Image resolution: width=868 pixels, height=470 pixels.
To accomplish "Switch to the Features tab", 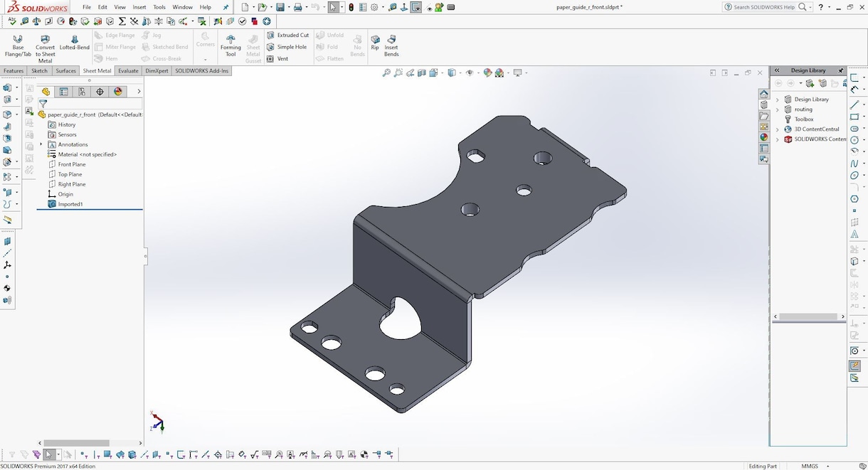I will click(x=14, y=71).
